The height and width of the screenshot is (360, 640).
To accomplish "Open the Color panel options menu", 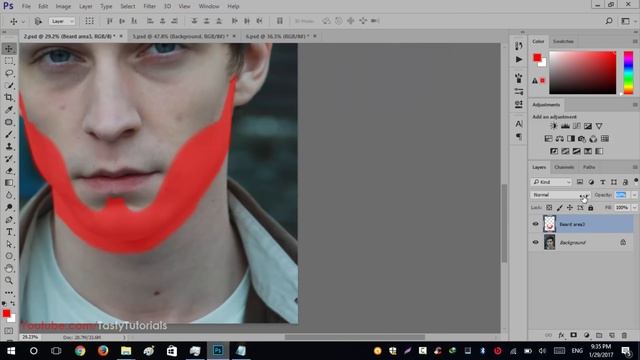I will tap(635, 41).
